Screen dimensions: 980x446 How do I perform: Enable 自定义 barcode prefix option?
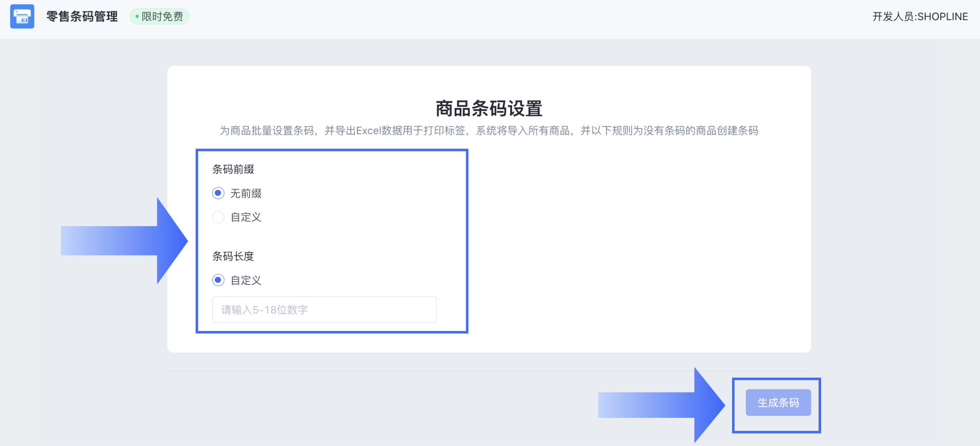218,217
